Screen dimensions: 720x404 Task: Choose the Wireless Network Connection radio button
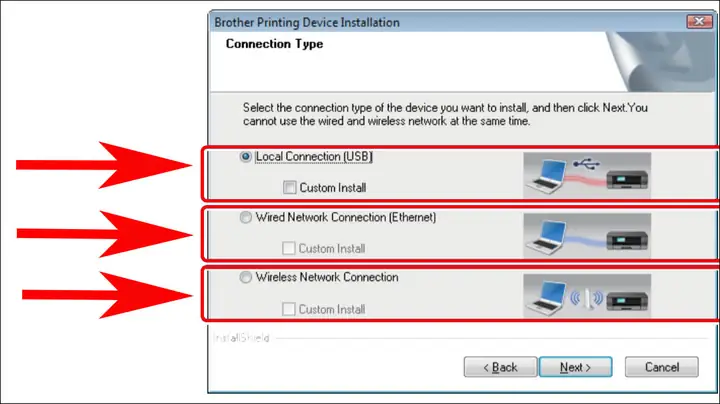246,277
